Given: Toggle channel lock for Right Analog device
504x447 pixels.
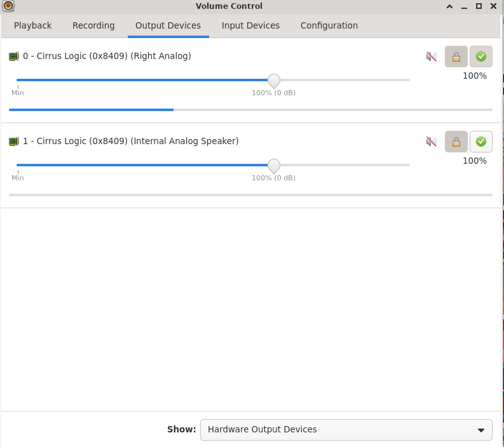Looking at the screenshot, I should coord(456,57).
